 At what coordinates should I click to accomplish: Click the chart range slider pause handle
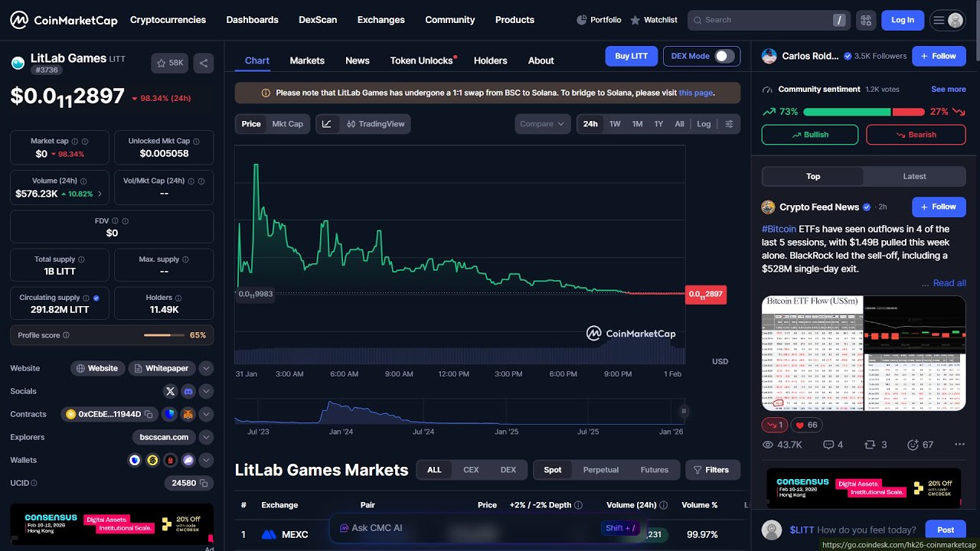coord(684,411)
